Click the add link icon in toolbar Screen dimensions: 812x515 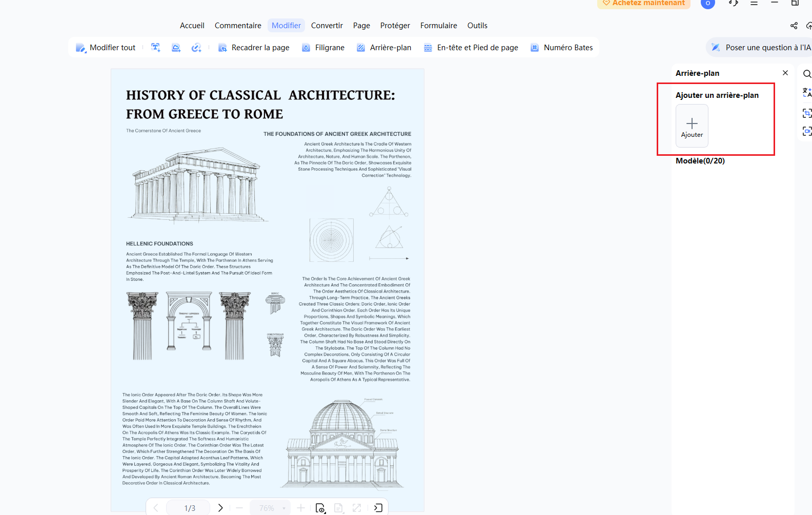[x=196, y=48]
